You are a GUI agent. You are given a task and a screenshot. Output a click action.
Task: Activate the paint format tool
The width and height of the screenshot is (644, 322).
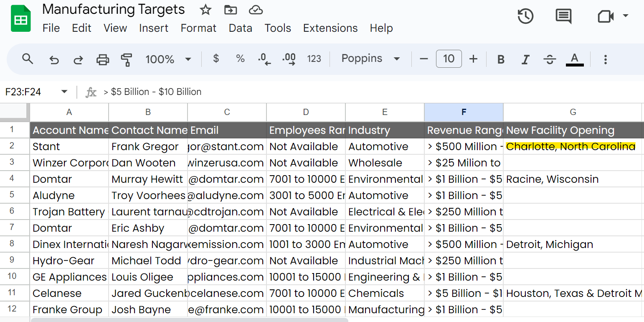coord(126,59)
